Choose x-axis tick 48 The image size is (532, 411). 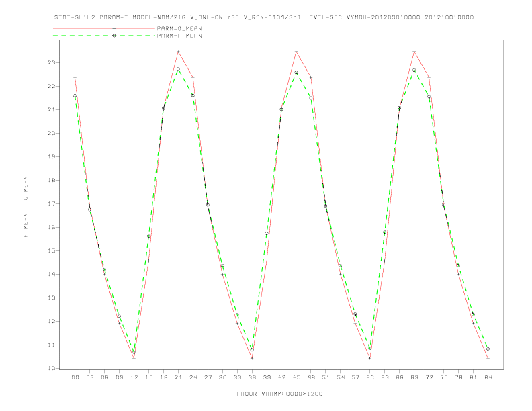311,377
